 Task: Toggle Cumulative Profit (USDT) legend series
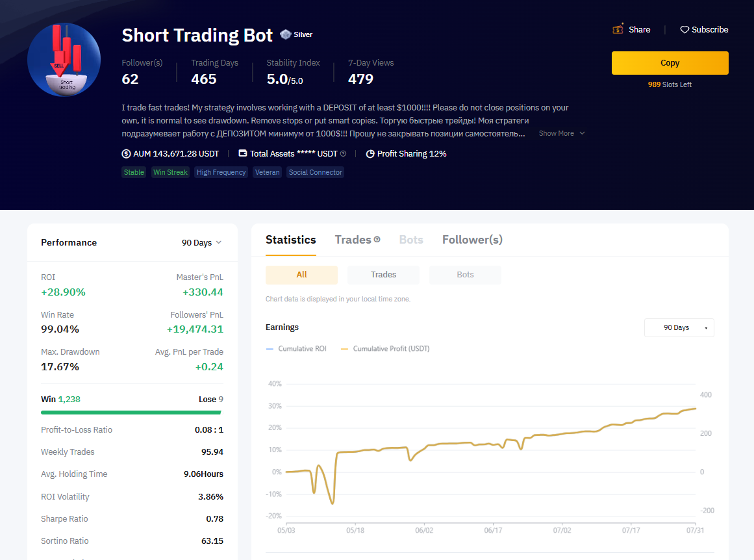(384, 349)
